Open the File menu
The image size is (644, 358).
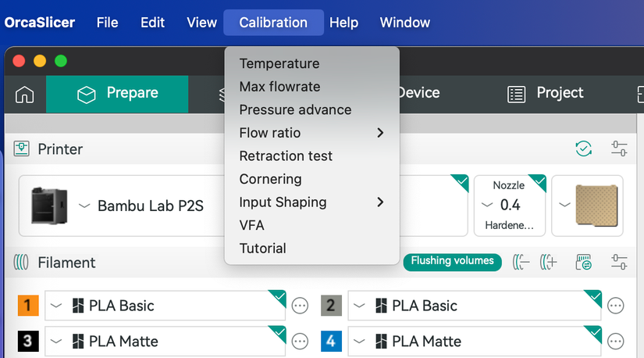107,22
